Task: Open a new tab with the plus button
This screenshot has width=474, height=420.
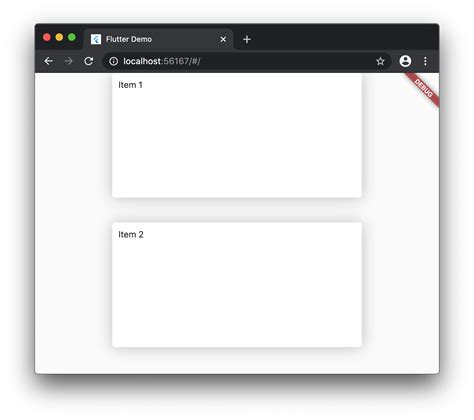Action: pyautogui.click(x=247, y=39)
